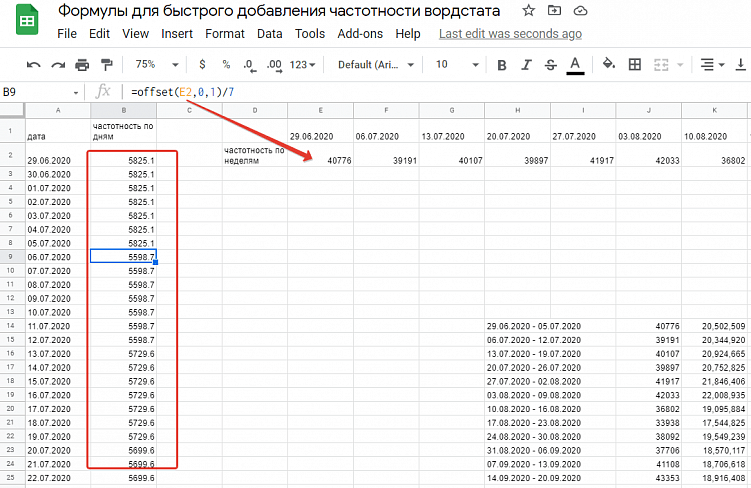This screenshot has height=488, width=751.
Task: Open the Add-ons menu
Action: tap(360, 34)
